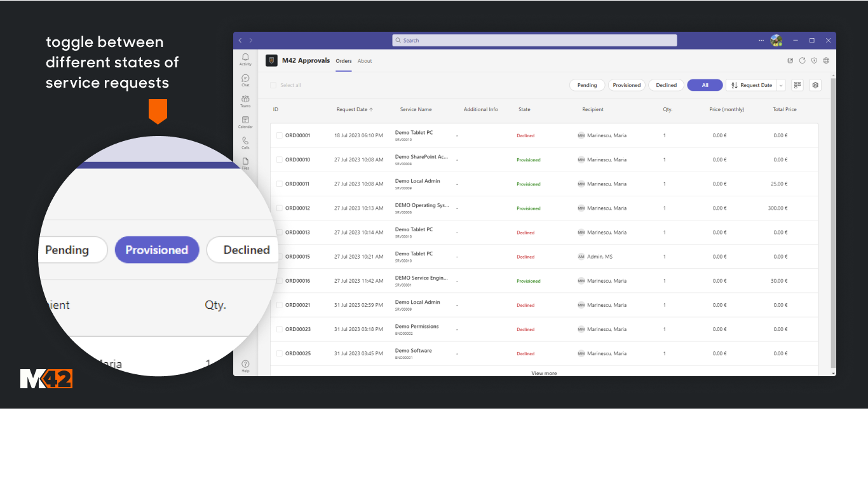
Task: Click the layout view icon beside settings gear
Action: (x=797, y=85)
